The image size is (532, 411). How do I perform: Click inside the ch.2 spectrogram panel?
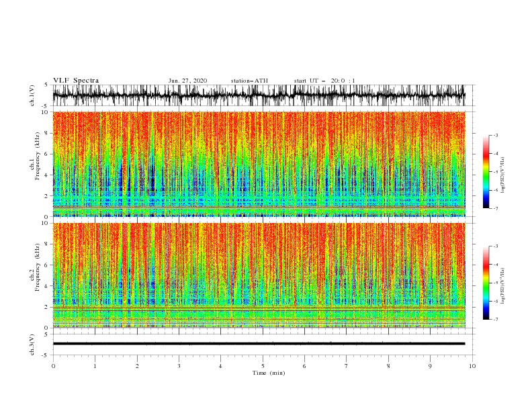click(259, 275)
